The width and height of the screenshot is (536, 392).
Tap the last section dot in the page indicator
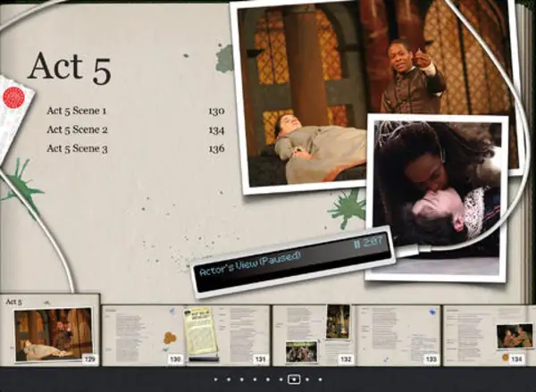point(320,379)
